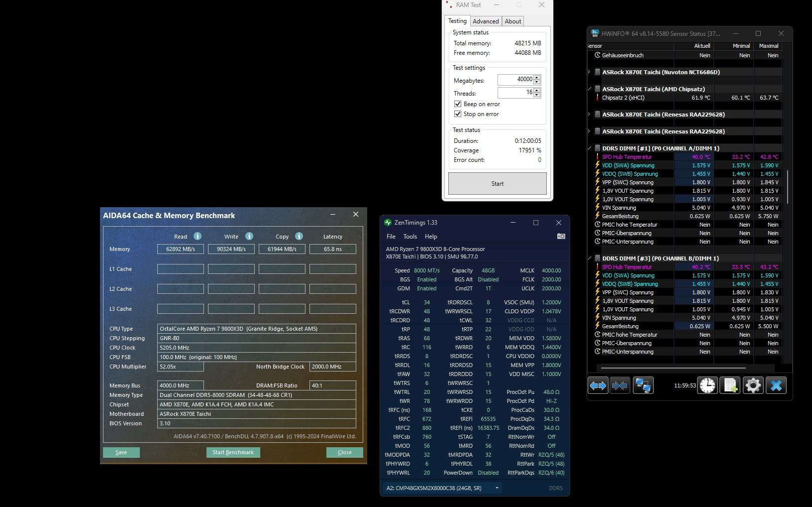Image resolution: width=812 pixels, height=507 pixels.
Task: Click the HWiNFO clock reset icon
Action: point(707,385)
